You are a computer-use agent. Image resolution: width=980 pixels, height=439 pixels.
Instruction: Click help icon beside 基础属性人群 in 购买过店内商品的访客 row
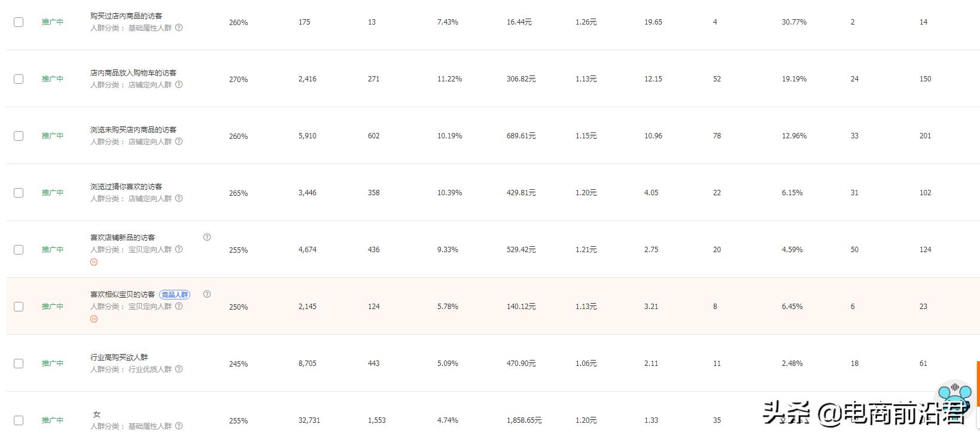coord(179,28)
